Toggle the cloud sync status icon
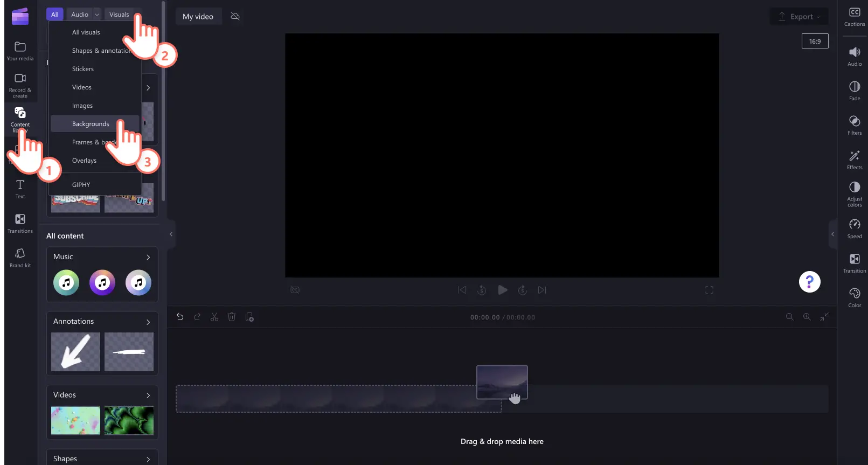The image size is (868, 465). point(235,17)
